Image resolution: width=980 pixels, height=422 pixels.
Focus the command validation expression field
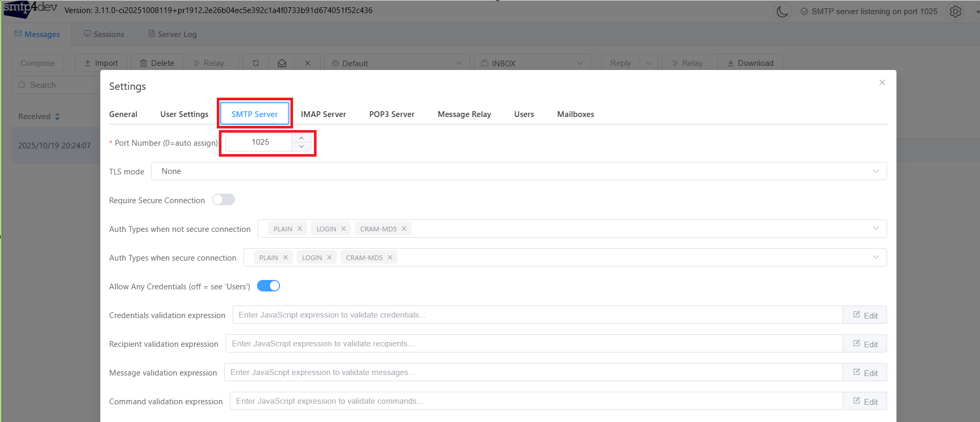(x=536, y=401)
